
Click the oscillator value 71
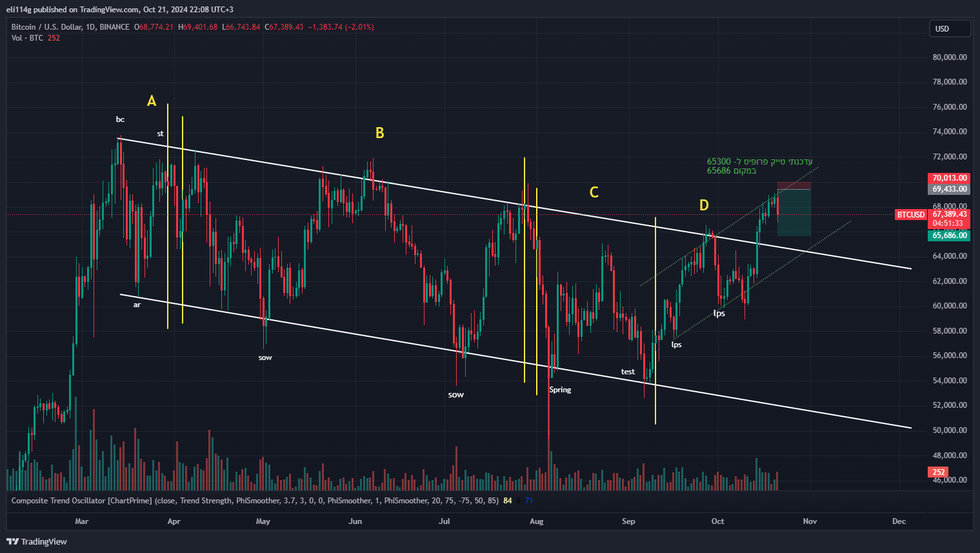(529, 501)
